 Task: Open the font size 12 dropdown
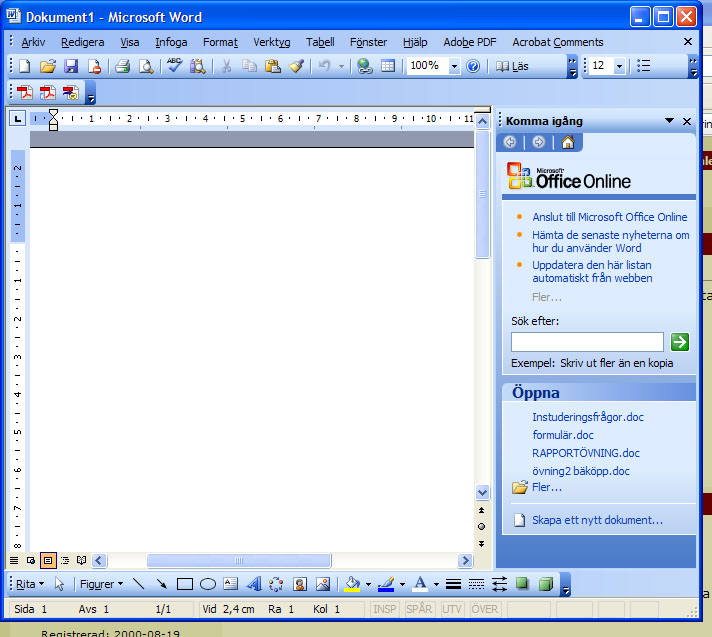619,67
